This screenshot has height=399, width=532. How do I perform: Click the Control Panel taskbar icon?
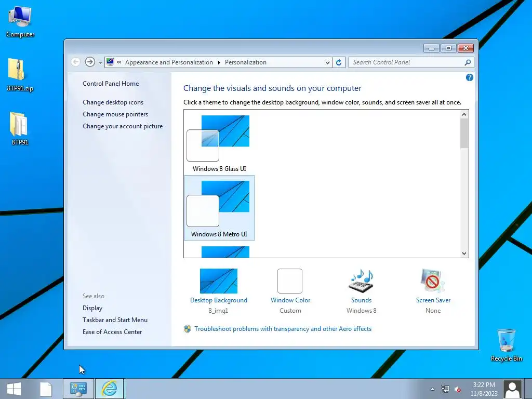(x=78, y=389)
